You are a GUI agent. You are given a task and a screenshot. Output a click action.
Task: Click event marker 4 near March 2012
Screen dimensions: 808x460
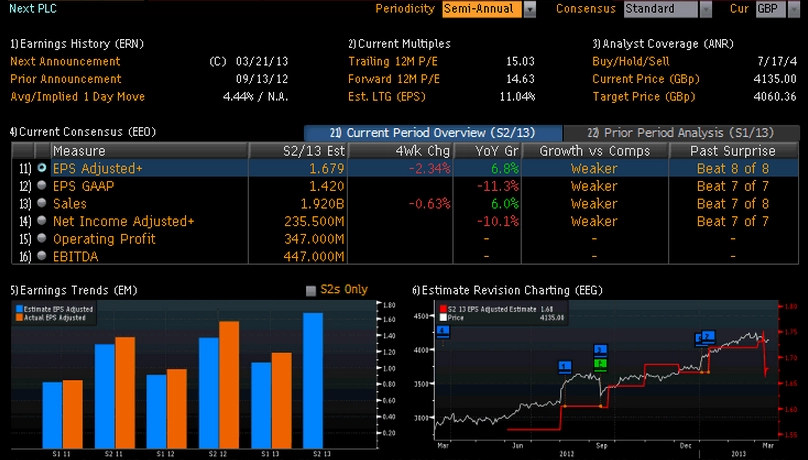443,331
